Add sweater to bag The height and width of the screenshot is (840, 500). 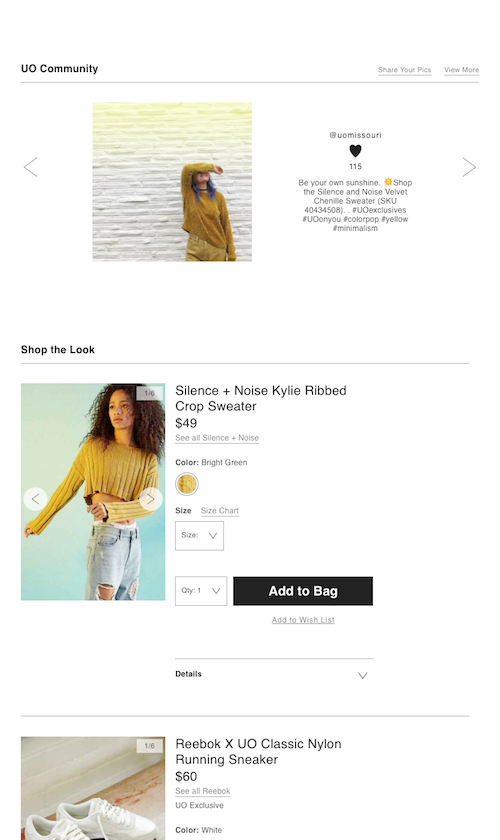(x=303, y=591)
